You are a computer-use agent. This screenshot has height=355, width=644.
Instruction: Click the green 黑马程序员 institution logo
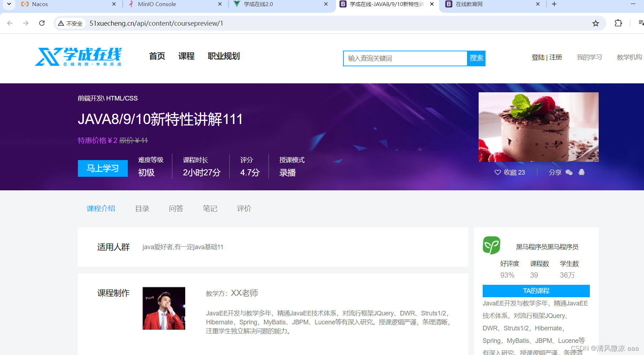(x=492, y=245)
